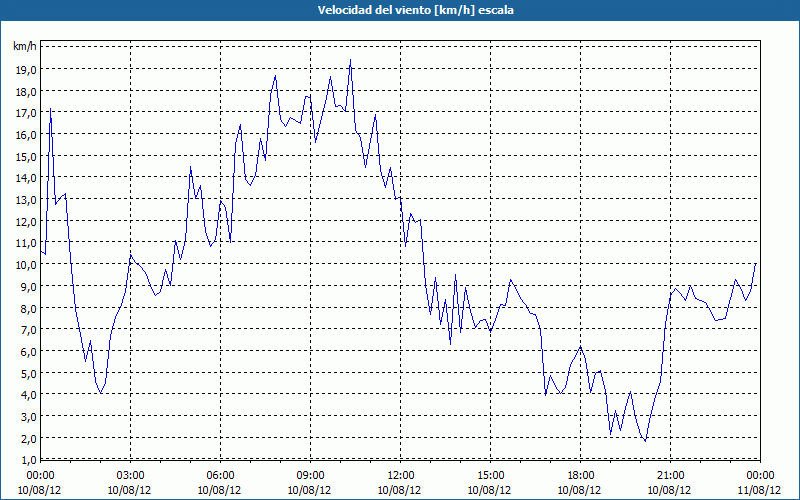Click the 18,0 y-axis value
Viewport: 800px width, 500px height.
[26, 91]
